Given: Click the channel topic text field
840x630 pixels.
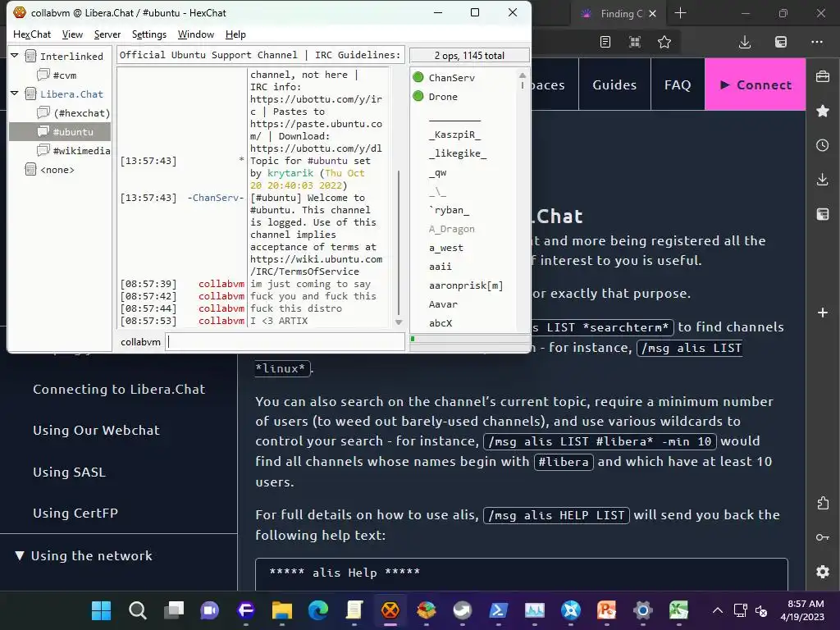Looking at the screenshot, I should pyautogui.click(x=261, y=55).
